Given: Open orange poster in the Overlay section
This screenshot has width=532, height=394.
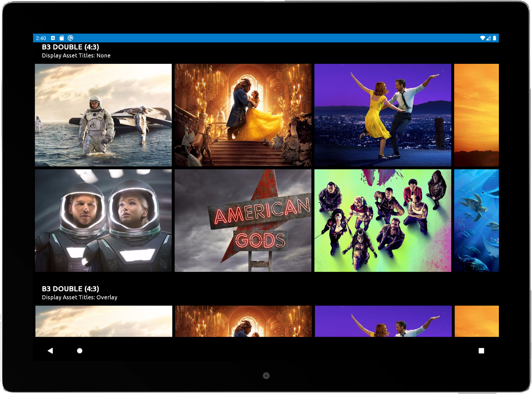Looking at the screenshot, I should [x=477, y=321].
